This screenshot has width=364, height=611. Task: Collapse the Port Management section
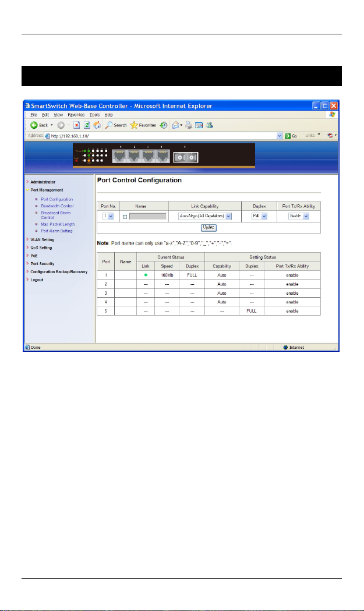point(47,190)
